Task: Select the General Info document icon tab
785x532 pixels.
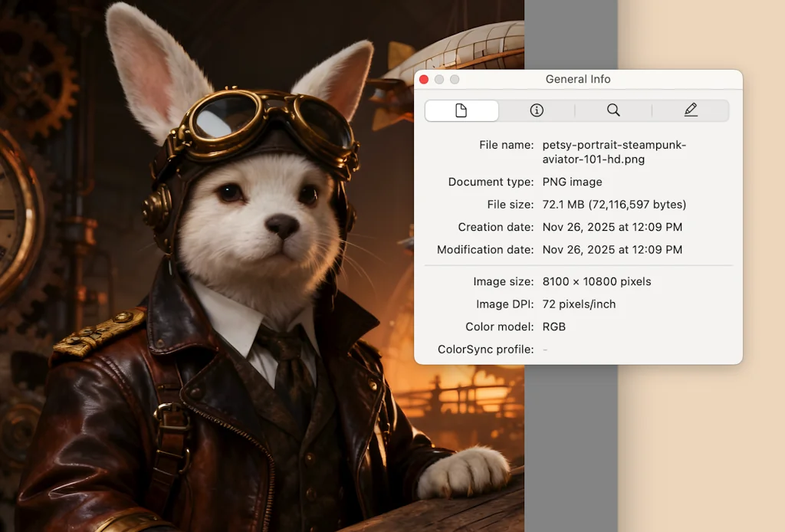Action: point(461,110)
